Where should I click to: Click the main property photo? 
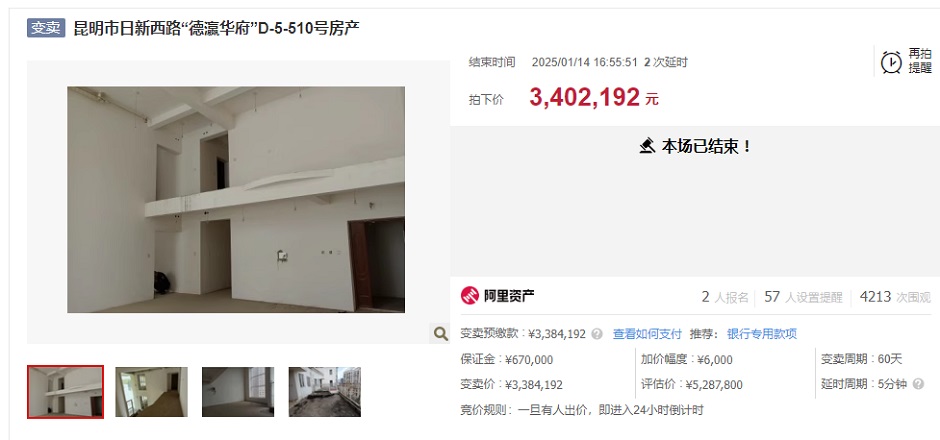pyautogui.click(x=236, y=200)
